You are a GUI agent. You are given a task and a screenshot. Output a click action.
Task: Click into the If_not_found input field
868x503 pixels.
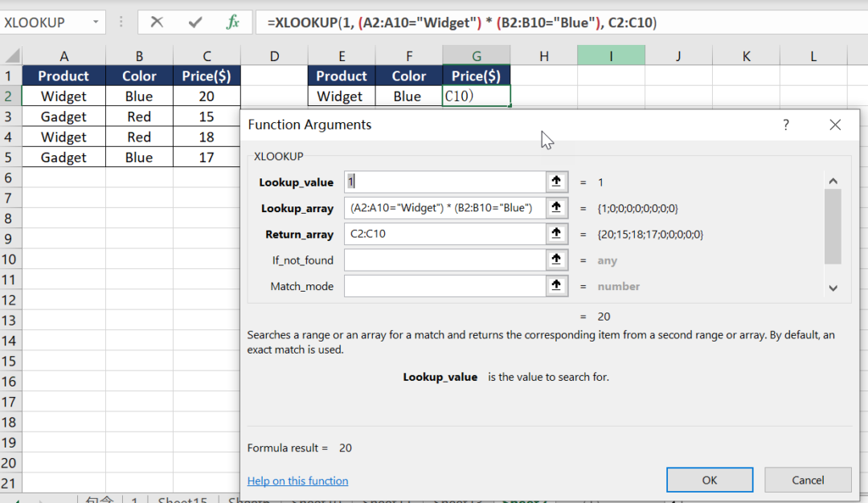point(444,260)
